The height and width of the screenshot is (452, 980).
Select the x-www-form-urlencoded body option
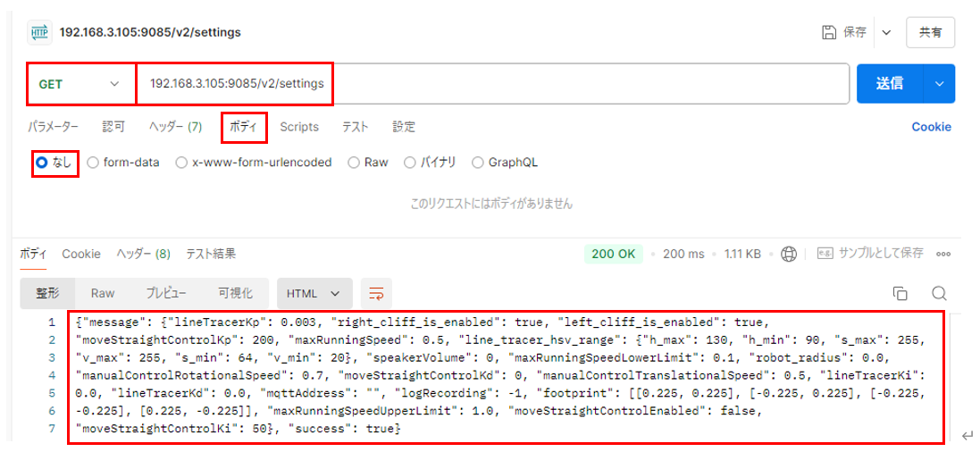click(182, 163)
